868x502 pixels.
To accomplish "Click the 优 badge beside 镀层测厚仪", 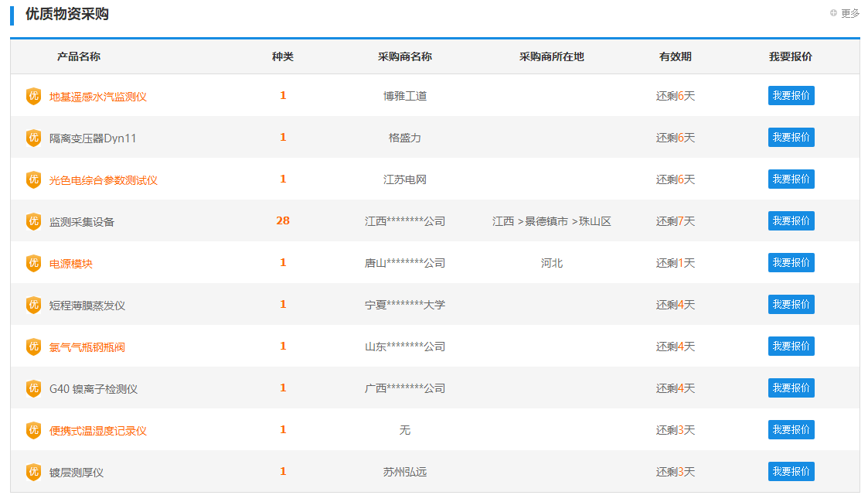I will pos(33,472).
